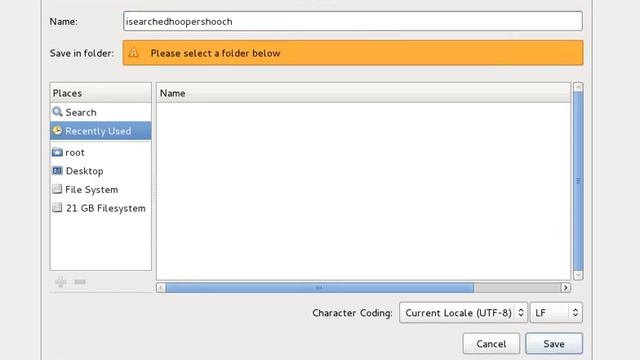Viewport: 640px width, 360px height.
Task: Click the Desktop icon
Action: (57, 171)
